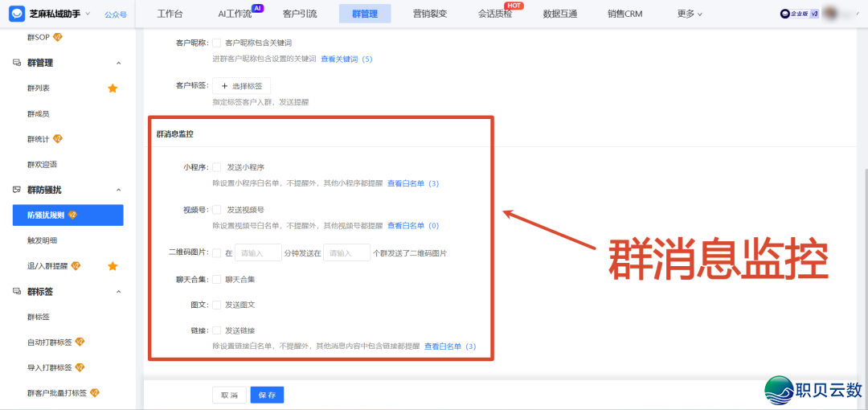Click the 取消 button
Viewport: 868px width, 410px height.
[229, 395]
